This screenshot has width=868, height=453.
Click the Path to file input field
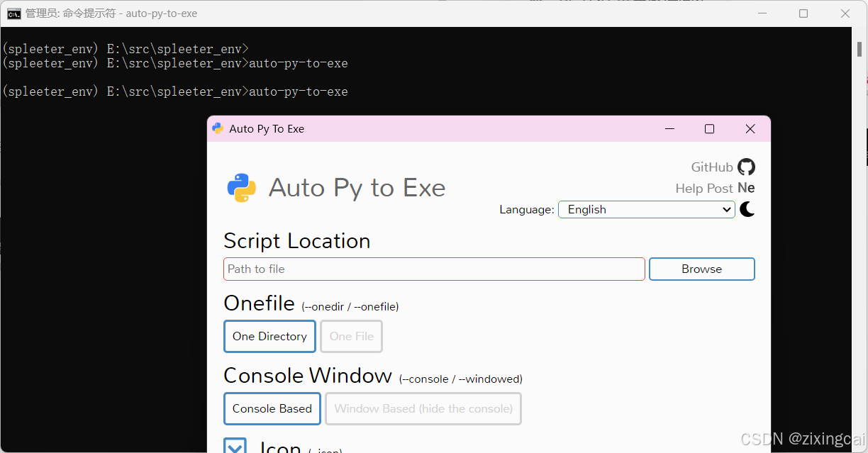[x=434, y=269]
